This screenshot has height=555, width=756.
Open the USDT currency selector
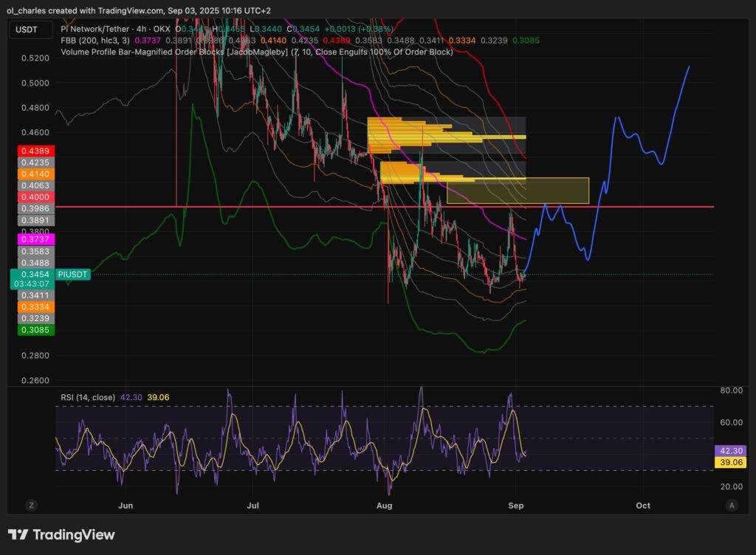tap(30, 30)
